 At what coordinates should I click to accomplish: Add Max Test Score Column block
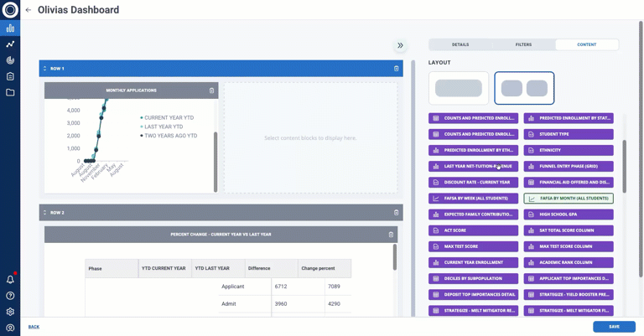pyautogui.click(x=569, y=246)
